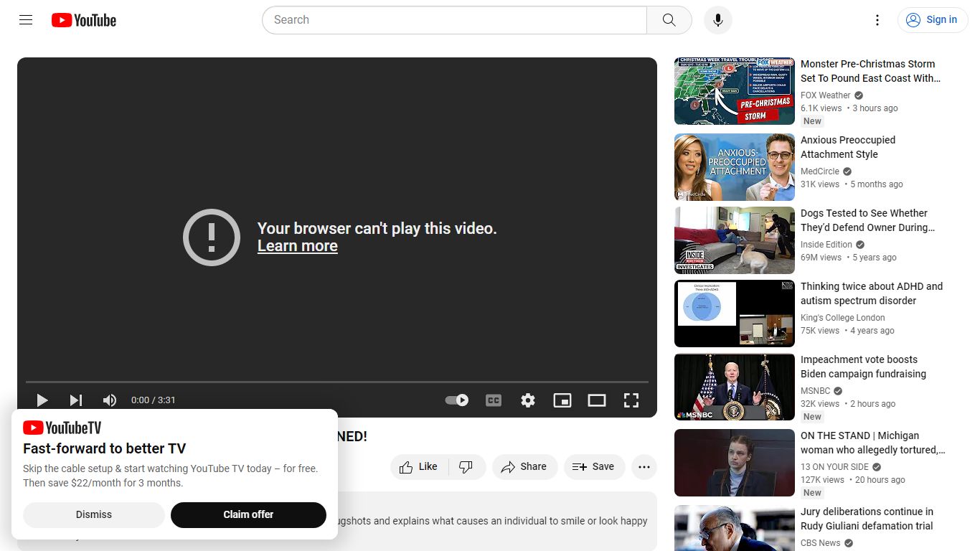Image resolution: width=980 pixels, height=551 pixels.
Task: Dismiss the YouTube TV offer
Action: (94, 514)
